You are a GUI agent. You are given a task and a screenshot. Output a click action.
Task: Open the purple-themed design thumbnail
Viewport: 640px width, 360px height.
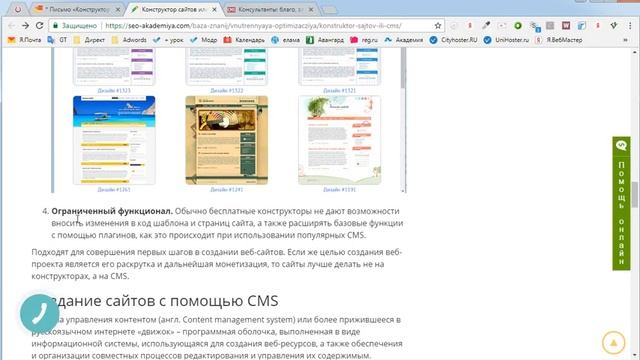pos(114,67)
